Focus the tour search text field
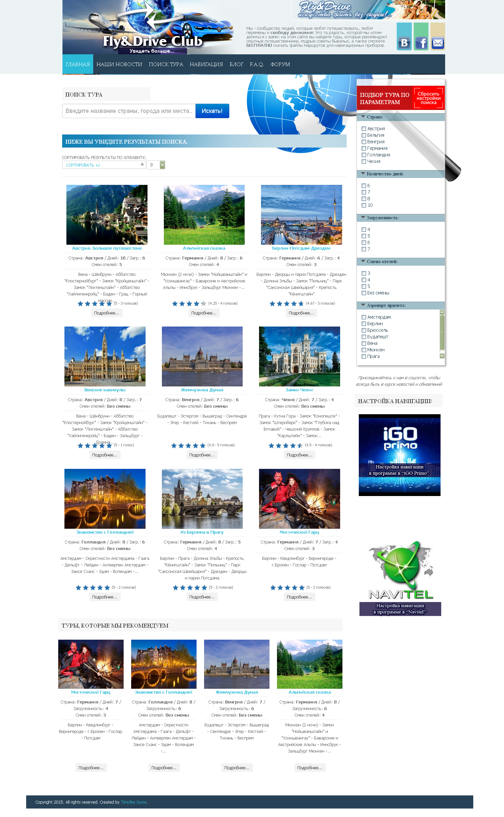 tap(129, 111)
